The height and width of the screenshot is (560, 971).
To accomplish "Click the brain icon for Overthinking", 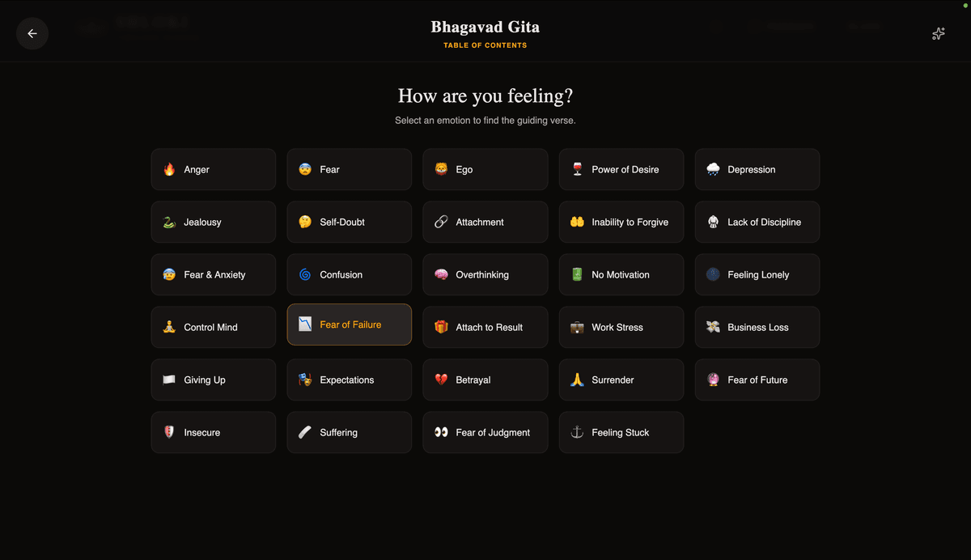I will (x=441, y=275).
